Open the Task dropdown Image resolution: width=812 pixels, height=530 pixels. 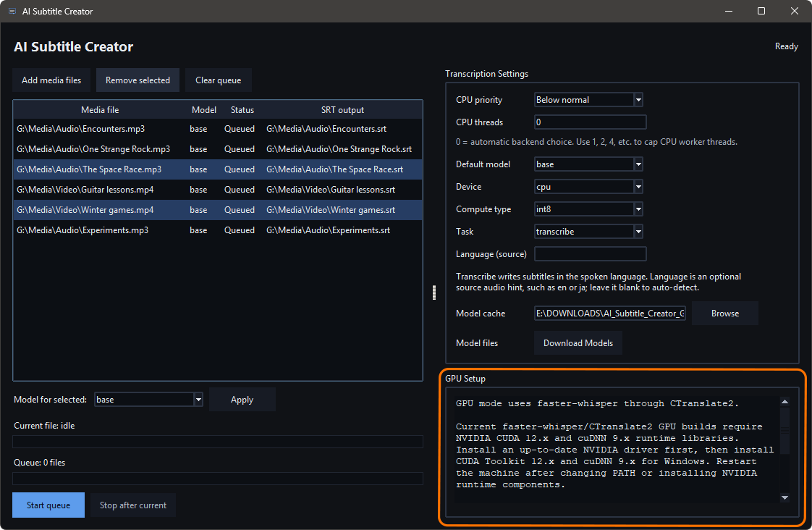[x=638, y=232]
